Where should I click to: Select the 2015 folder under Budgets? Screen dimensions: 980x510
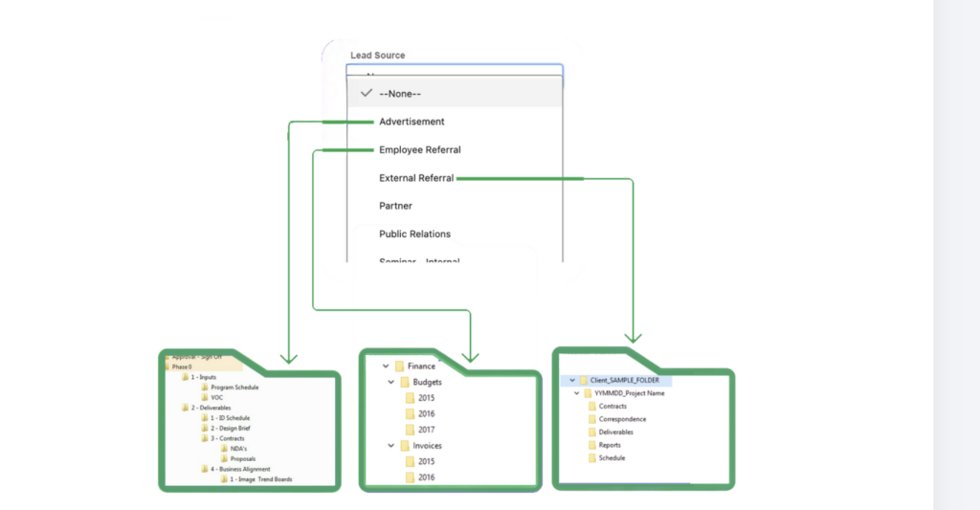tap(426, 398)
